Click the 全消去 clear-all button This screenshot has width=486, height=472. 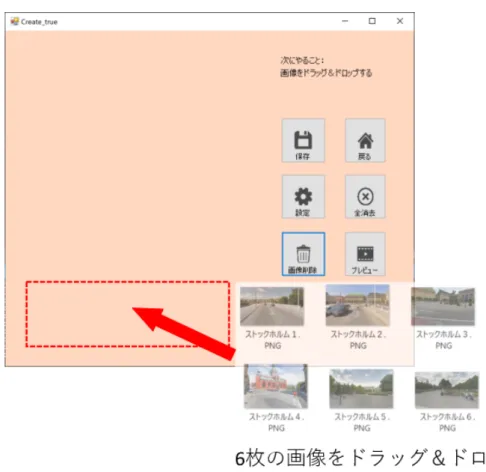click(x=365, y=197)
